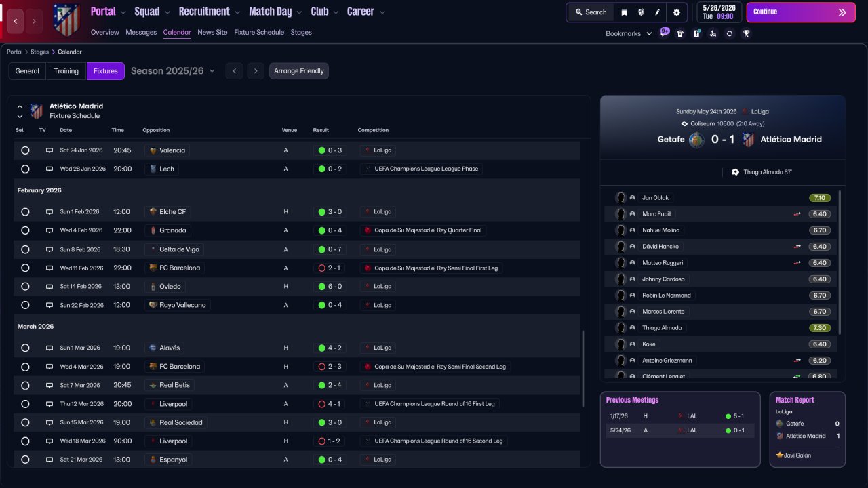Screen dimensions: 868x488
Task: Click the substitution arrow icon on Marc Pubill's row
Action: 797,214
